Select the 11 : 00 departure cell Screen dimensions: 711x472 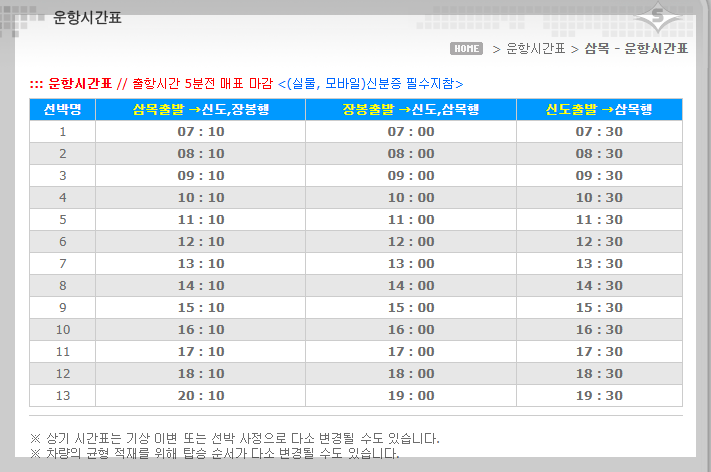point(411,219)
